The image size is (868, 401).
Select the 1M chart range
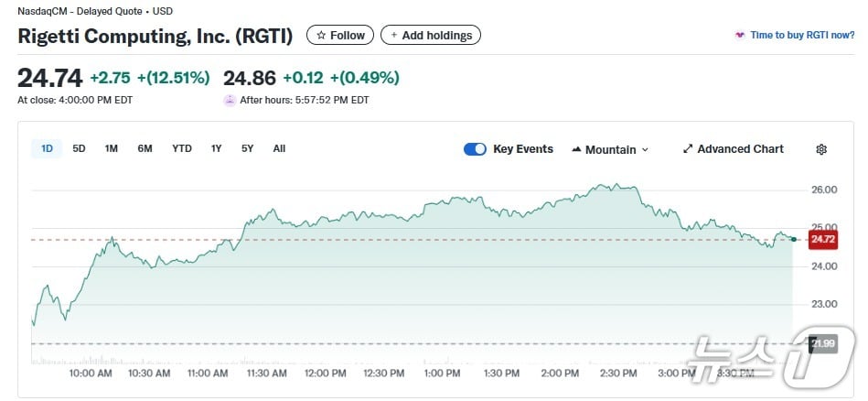coord(112,148)
